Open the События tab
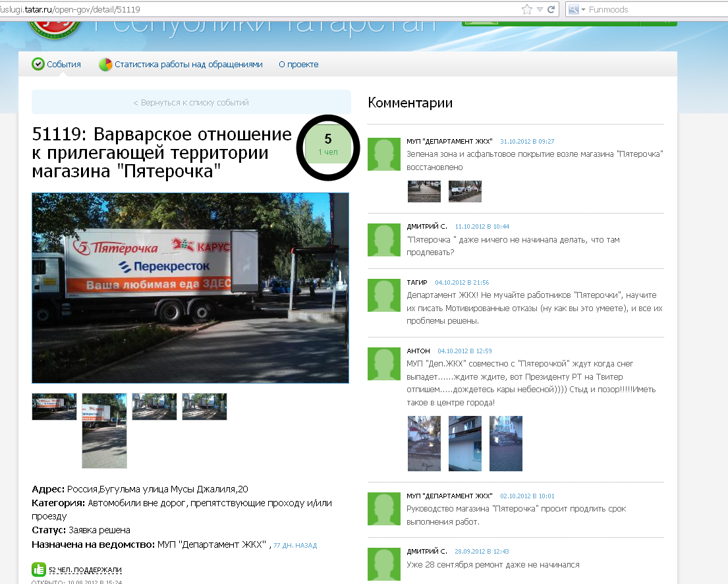728x584 pixels. tap(64, 65)
